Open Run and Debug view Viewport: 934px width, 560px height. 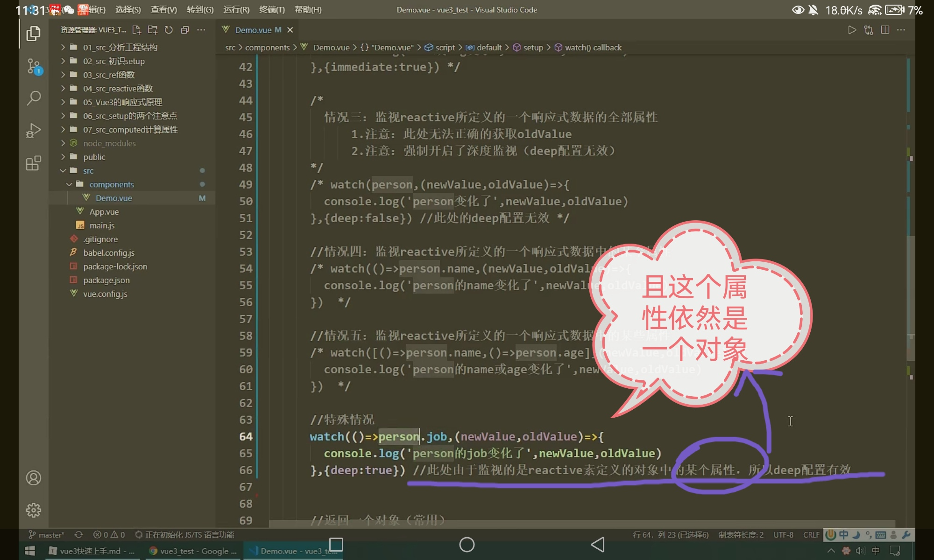[33, 131]
